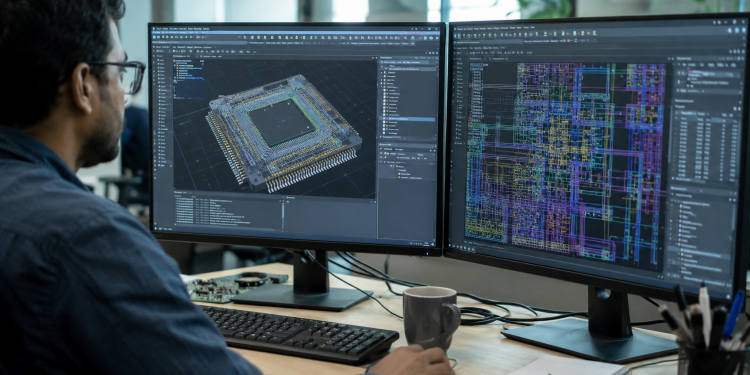Click the console log panel below the 3D viewport

[228, 210]
